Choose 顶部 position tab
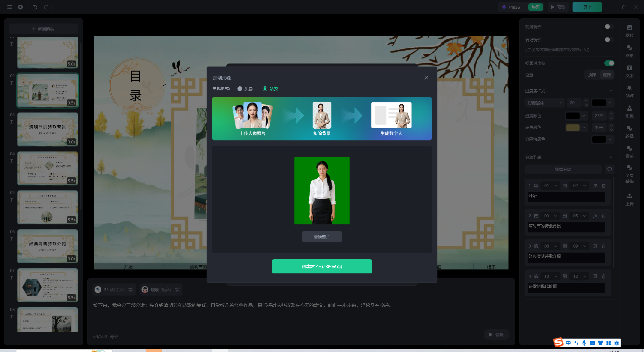The image size is (644, 352). point(592,75)
